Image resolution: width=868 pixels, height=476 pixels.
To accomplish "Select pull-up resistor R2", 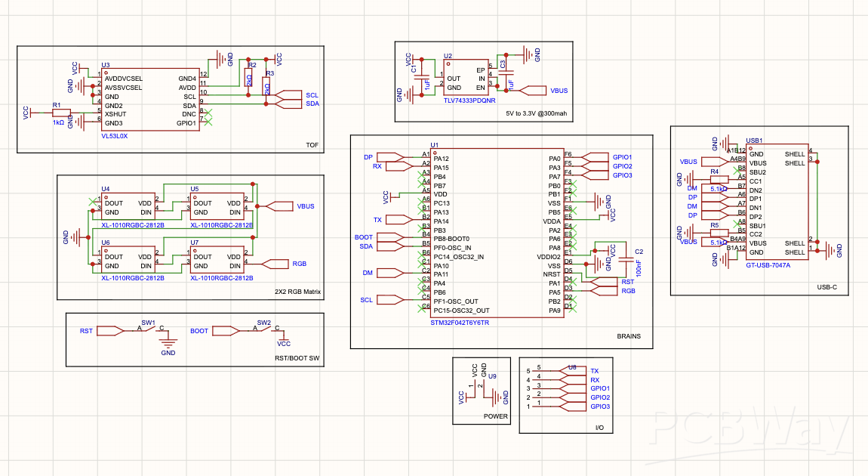I will click(x=248, y=77).
